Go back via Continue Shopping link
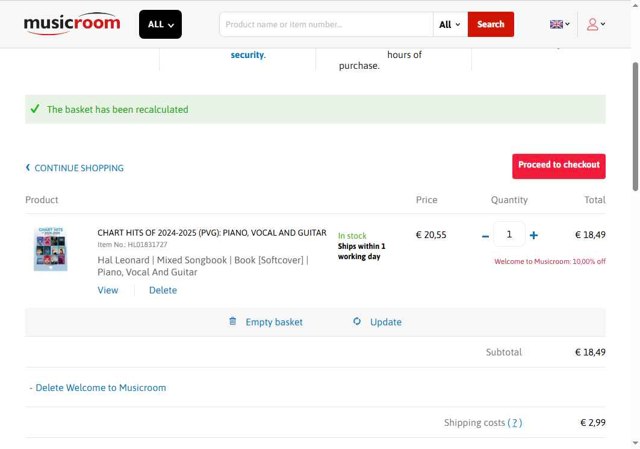The height and width of the screenshot is (449, 640). tap(79, 168)
